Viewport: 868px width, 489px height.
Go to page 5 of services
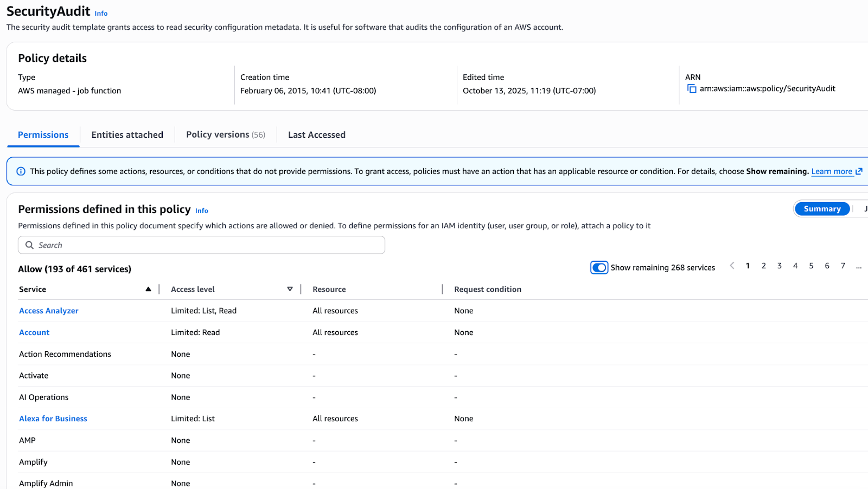tap(811, 266)
